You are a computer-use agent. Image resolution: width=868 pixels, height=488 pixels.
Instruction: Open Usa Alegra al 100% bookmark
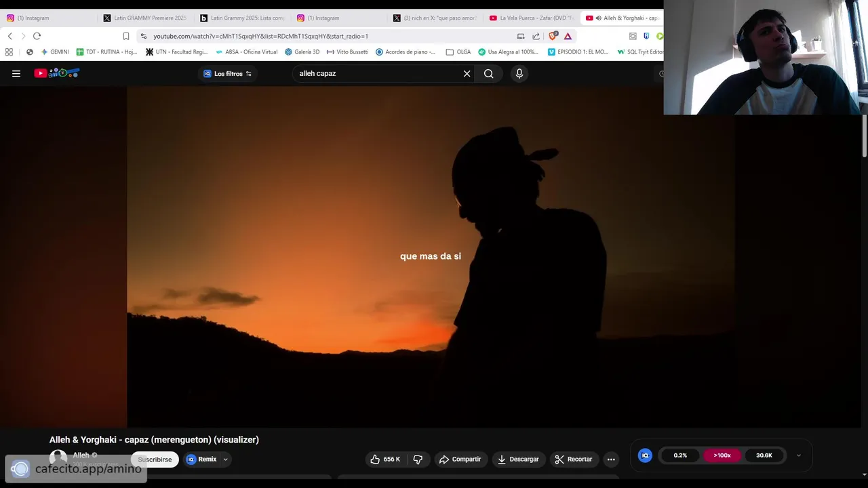[x=509, y=52]
